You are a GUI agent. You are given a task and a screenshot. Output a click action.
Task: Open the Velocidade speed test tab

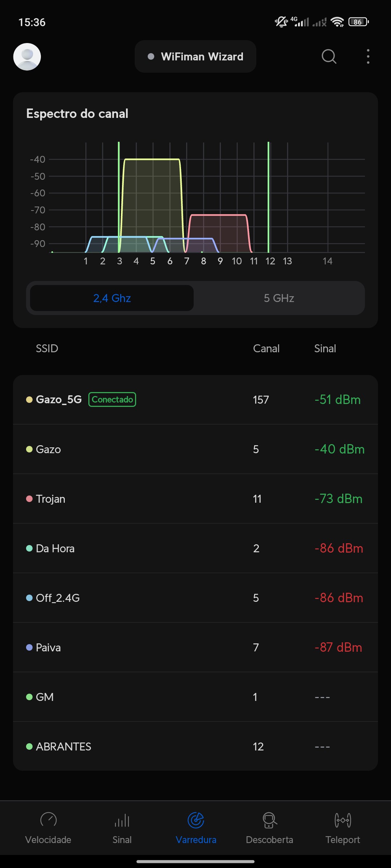[x=48, y=827]
